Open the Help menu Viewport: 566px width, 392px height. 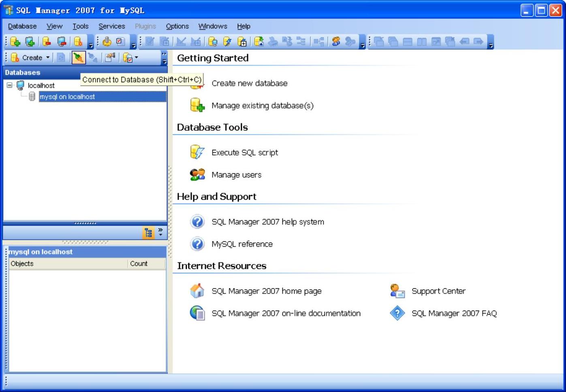pyautogui.click(x=243, y=26)
